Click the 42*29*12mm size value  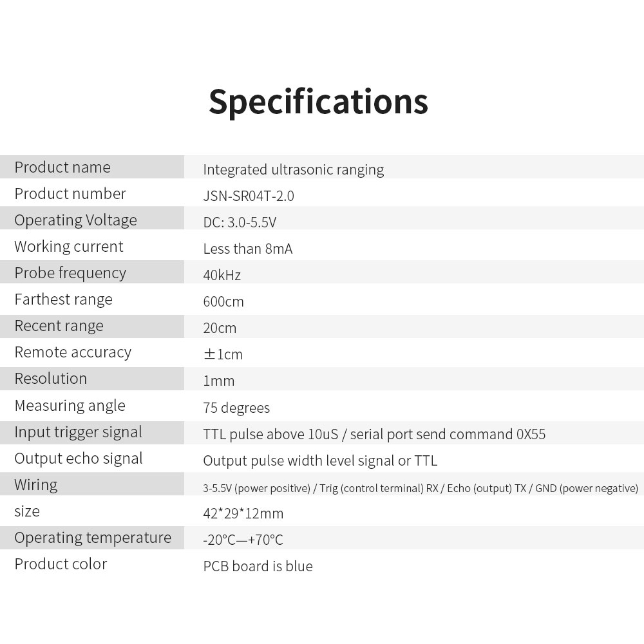243,513
